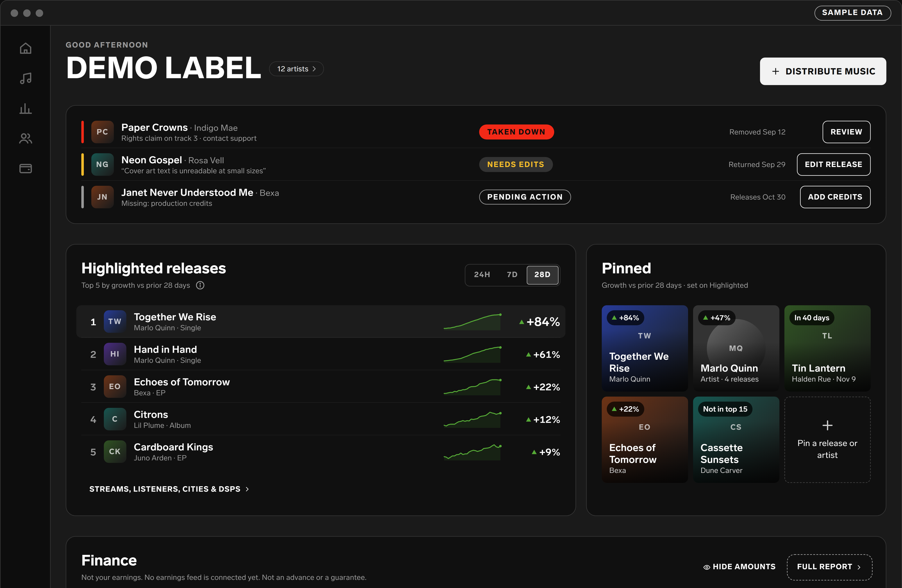Click the C cover in Citrons row

point(115,419)
